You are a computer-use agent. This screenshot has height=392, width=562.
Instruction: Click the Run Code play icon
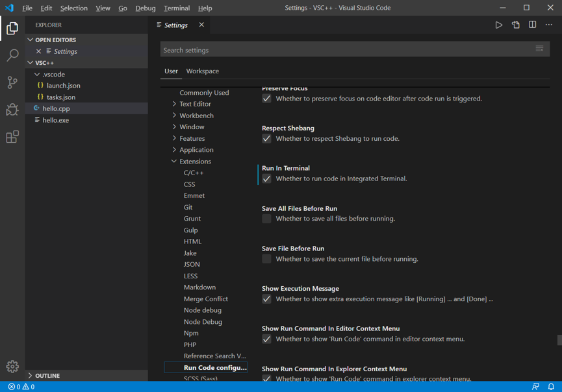(x=498, y=25)
